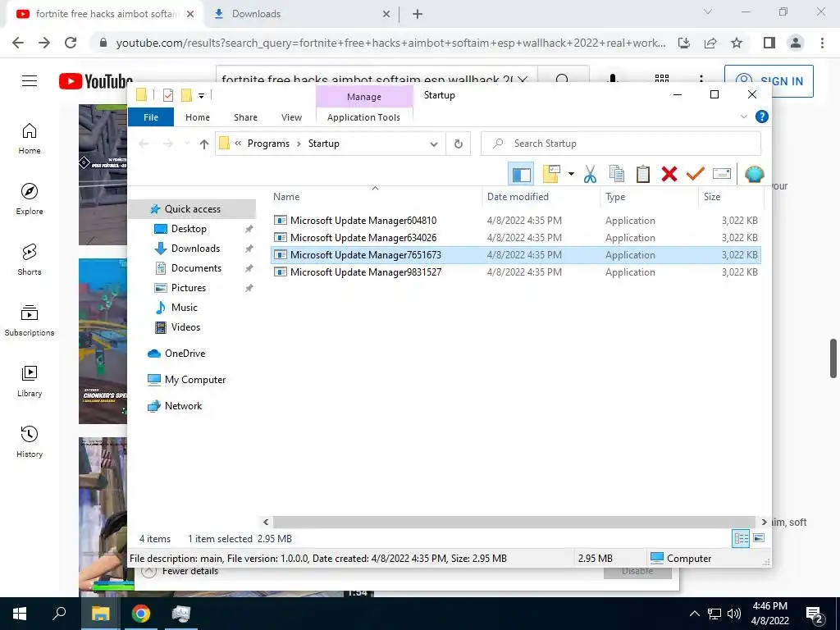
Task: Toggle the navigation pane layout button
Action: click(x=521, y=174)
